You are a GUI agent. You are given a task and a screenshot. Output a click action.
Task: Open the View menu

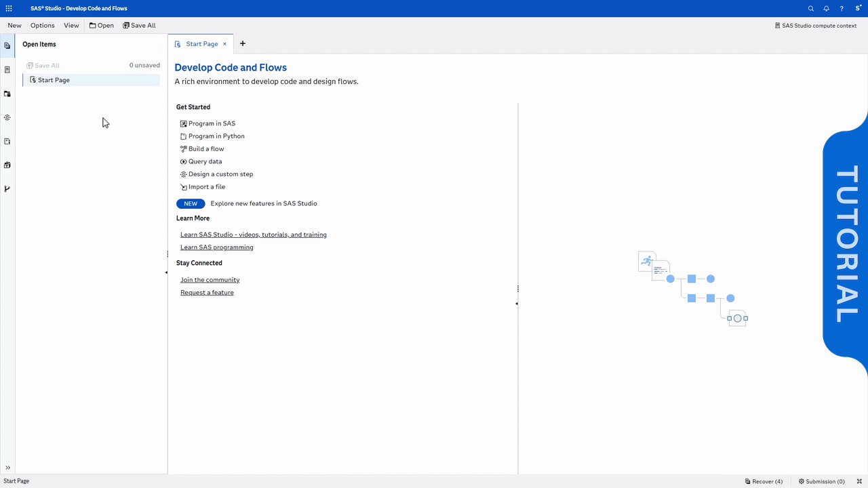coord(71,26)
